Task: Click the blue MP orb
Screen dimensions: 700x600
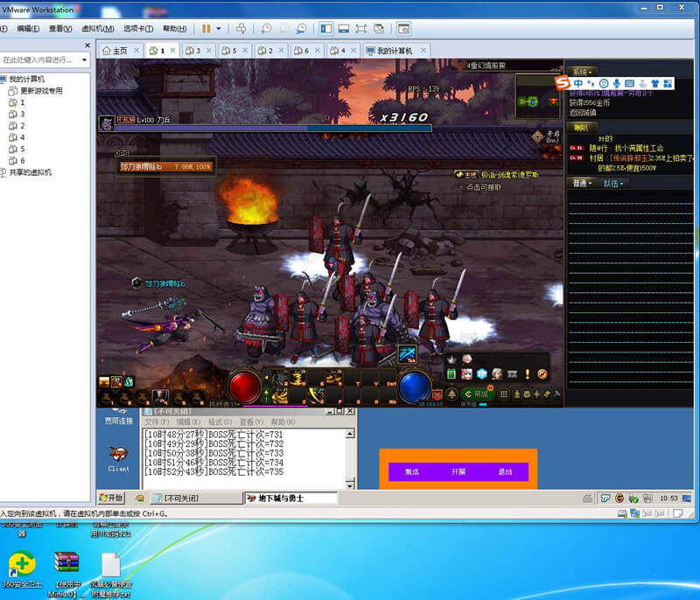Action: (x=415, y=387)
